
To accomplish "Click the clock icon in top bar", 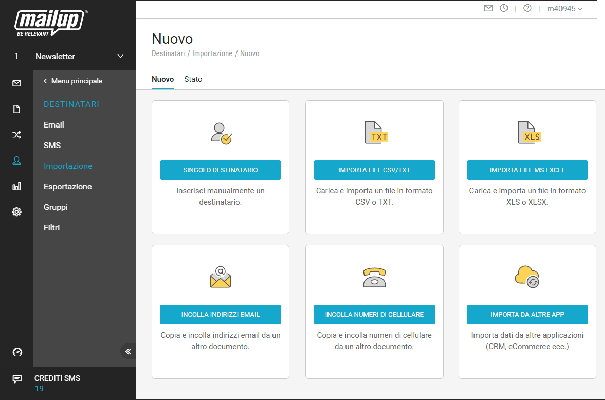I will [x=504, y=8].
